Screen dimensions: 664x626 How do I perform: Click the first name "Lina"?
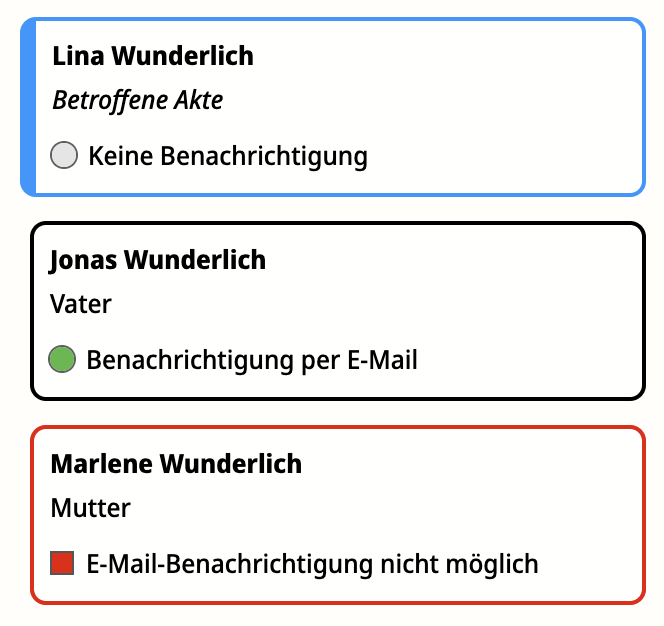pos(78,56)
